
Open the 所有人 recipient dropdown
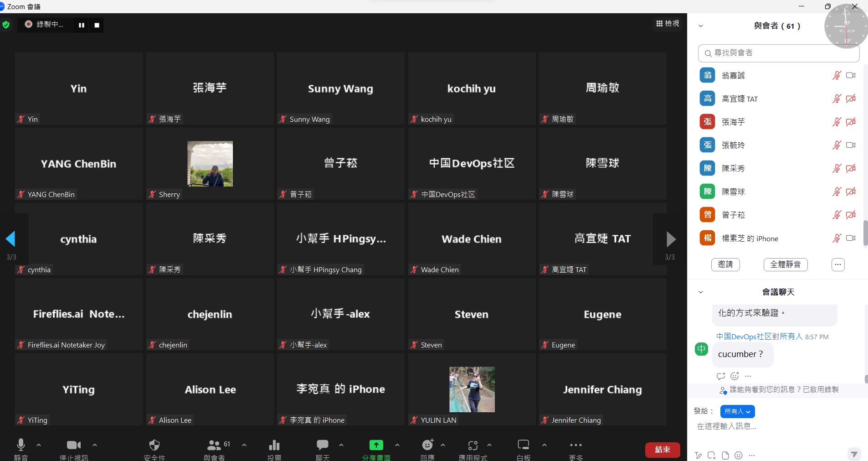[x=737, y=411]
